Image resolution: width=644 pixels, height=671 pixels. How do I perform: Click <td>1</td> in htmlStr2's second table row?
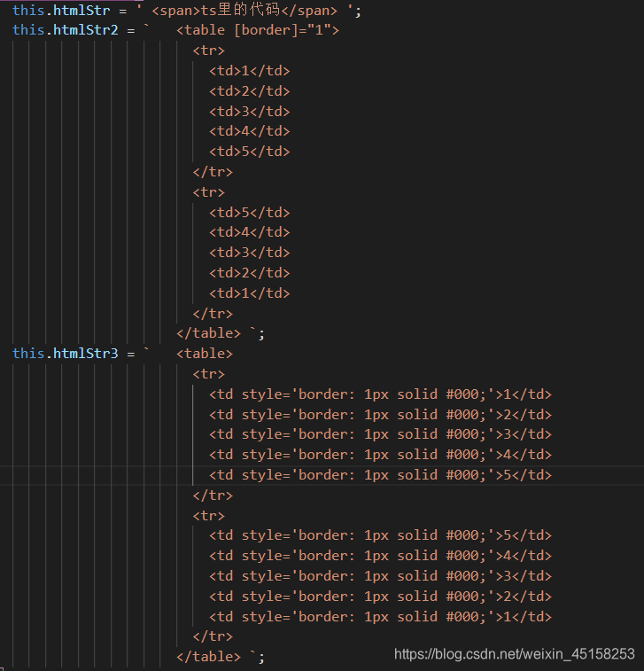click(x=249, y=293)
